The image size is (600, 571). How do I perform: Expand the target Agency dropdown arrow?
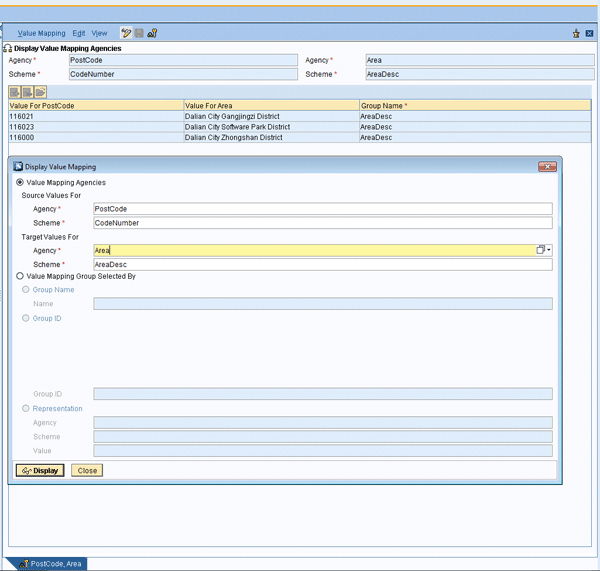(549, 250)
